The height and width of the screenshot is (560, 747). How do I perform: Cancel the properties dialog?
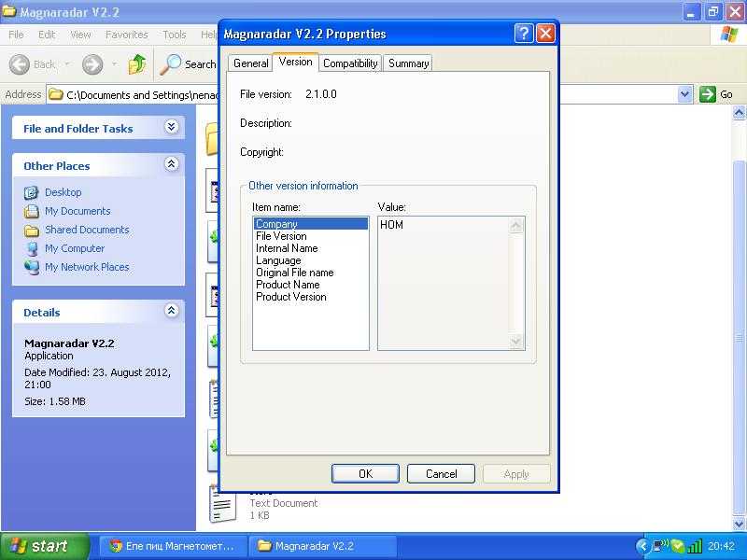[441, 474]
